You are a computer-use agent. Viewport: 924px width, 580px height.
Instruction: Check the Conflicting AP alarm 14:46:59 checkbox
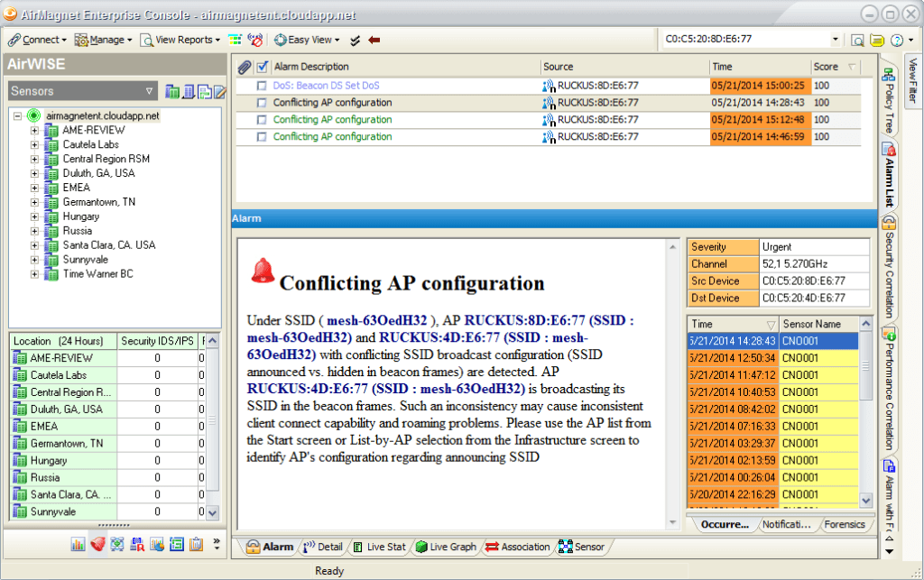(262, 137)
